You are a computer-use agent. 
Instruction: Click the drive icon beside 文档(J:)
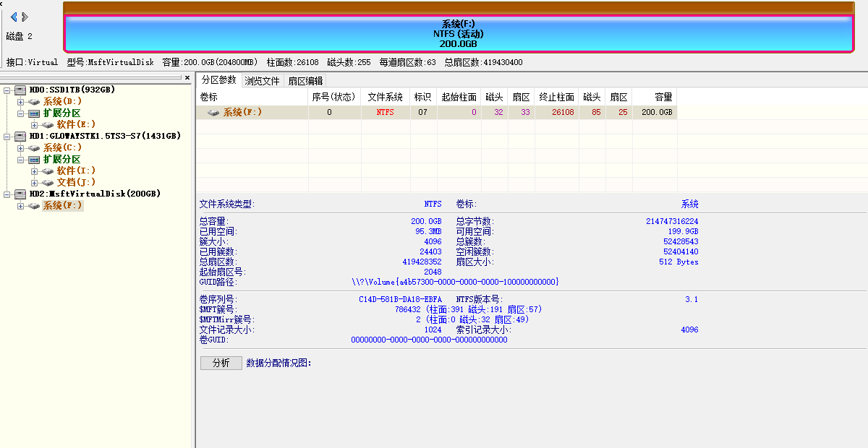tap(48, 183)
